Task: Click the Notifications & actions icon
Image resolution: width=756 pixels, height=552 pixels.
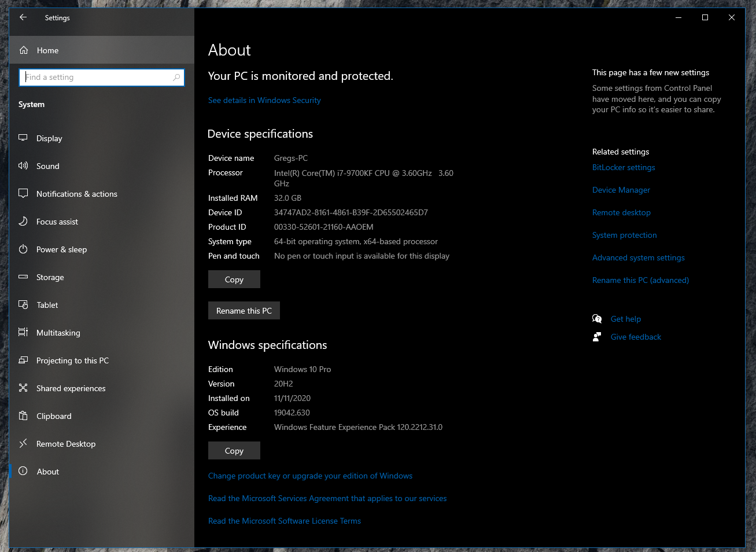Action: (x=23, y=193)
